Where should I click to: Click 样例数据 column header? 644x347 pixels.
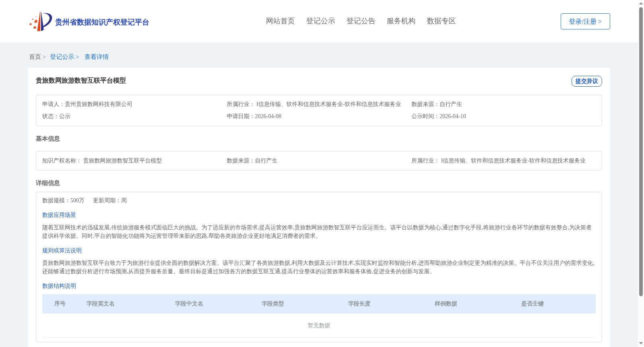[x=446, y=304]
